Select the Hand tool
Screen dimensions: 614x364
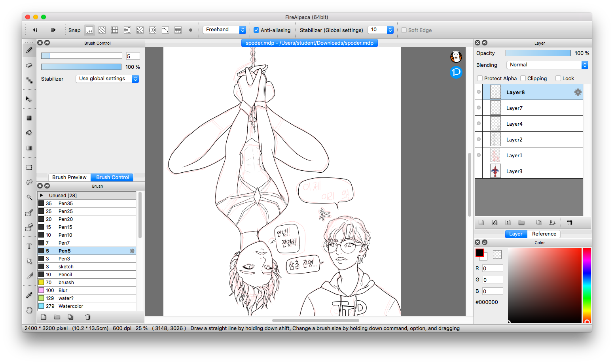pyautogui.click(x=29, y=310)
